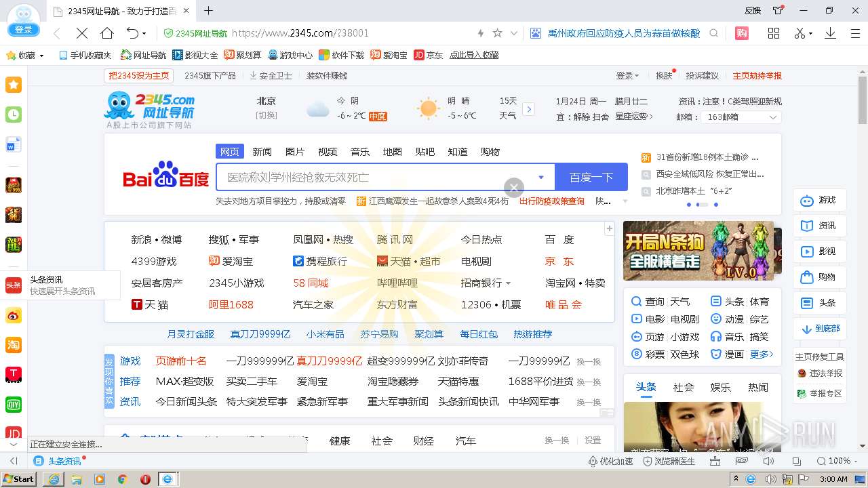Viewport: 868px width, 488px height.
Task: Expand Baidu search suggestions dropdown arrow
Action: (x=541, y=178)
